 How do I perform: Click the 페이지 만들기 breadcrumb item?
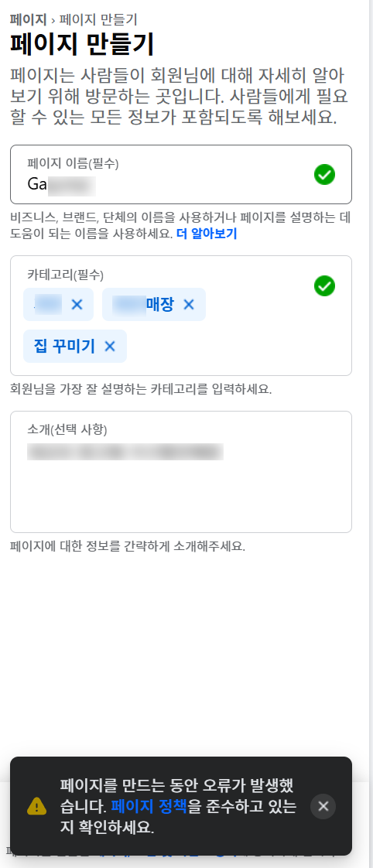[x=98, y=19]
